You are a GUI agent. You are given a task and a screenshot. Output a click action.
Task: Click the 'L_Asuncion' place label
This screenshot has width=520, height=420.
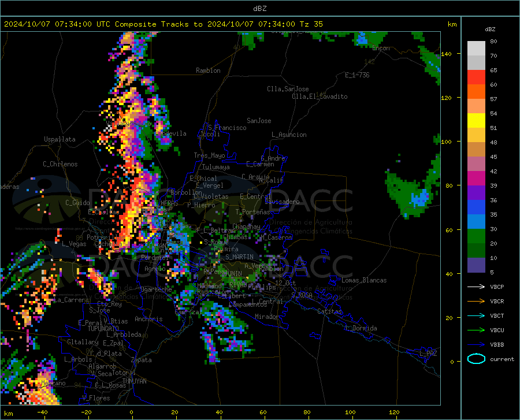pyautogui.click(x=289, y=135)
